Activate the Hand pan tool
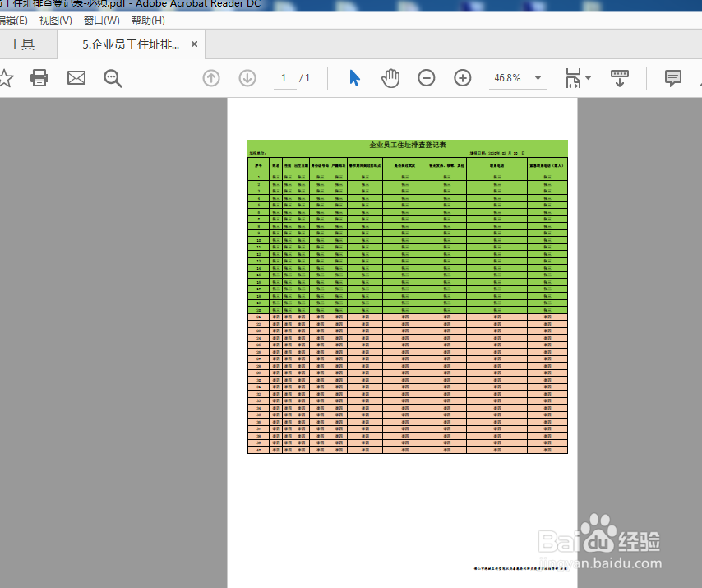702x588 pixels. (x=390, y=78)
